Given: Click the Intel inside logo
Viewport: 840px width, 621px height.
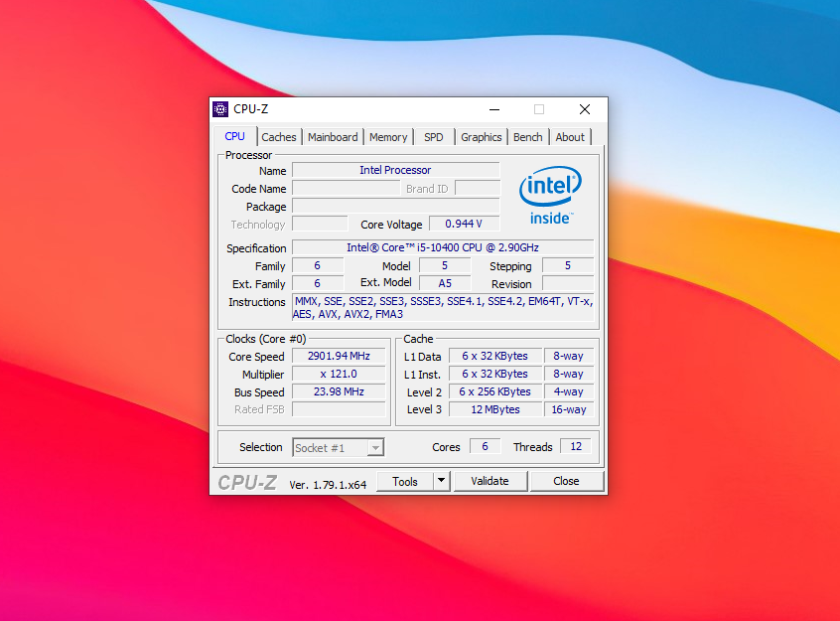Looking at the screenshot, I should click(x=550, y=195).
